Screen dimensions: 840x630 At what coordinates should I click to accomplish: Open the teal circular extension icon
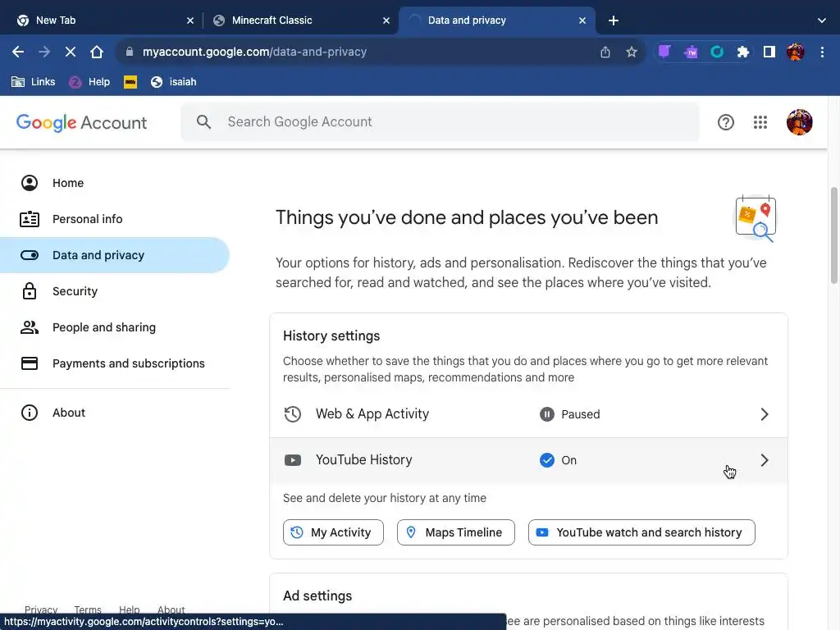[717, 52]
